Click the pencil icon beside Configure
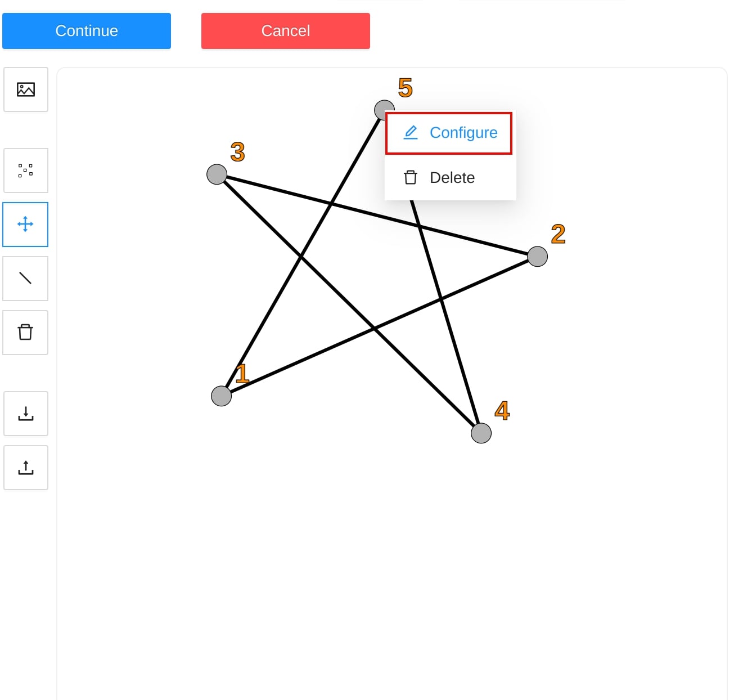 411,133
